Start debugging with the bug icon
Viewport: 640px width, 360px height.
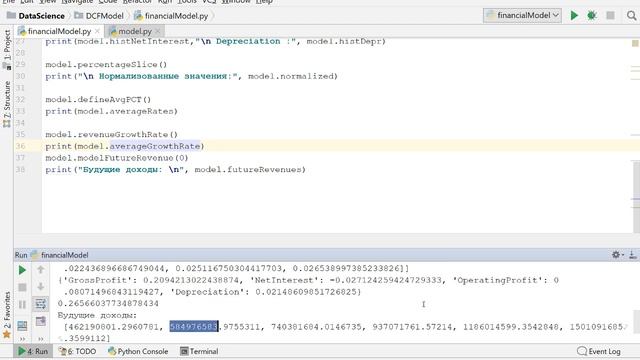click(x=591, y=16)
